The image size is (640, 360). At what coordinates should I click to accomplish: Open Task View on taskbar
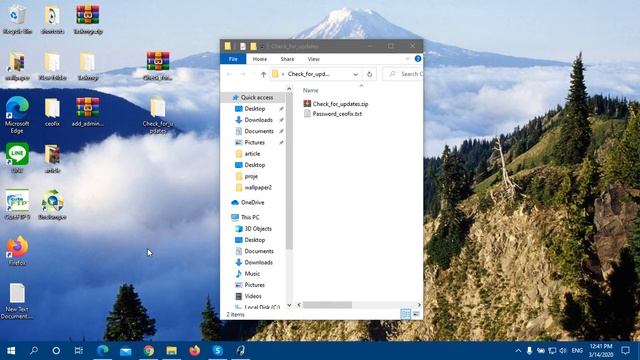point(78,351)
